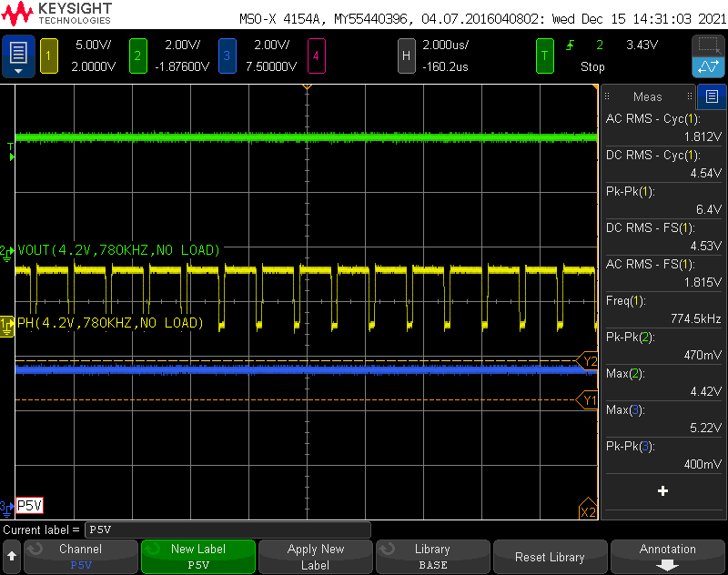Select the Pk-Pk(1) measurement
Viewport: 728px width, 575px height.
[663, 200]
